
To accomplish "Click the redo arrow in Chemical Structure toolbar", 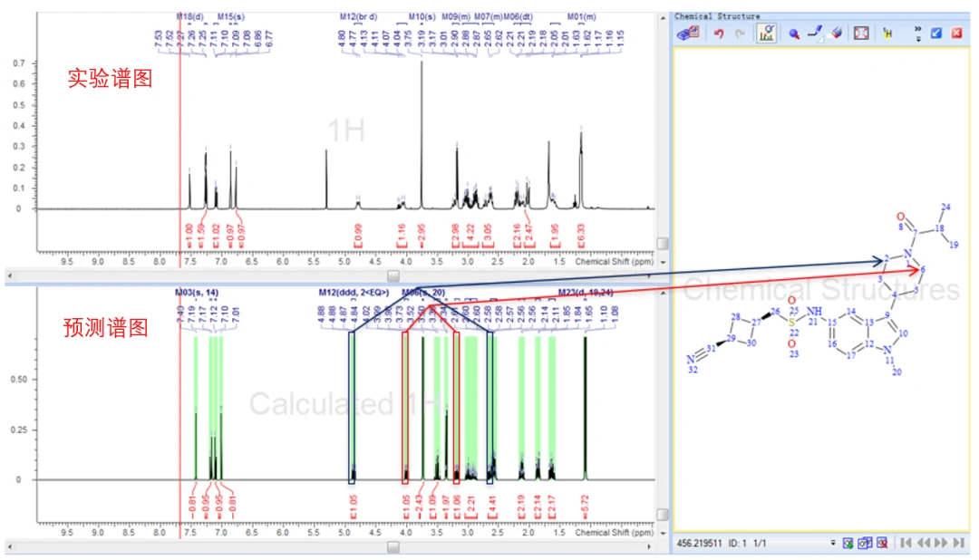I will pyautogui.click(x=741, y=34).
